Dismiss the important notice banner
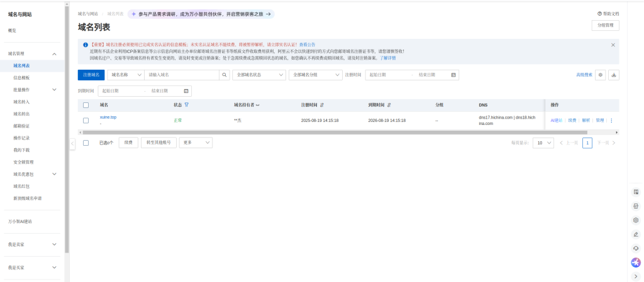Screen dimensions: 644x282 (613, 45)
